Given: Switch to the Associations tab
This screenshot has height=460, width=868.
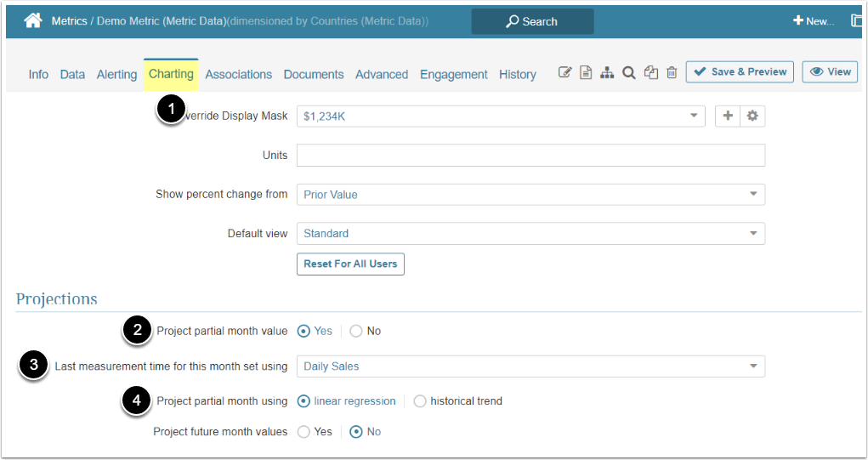Looking at the screenshot, I should pos(238,75).
